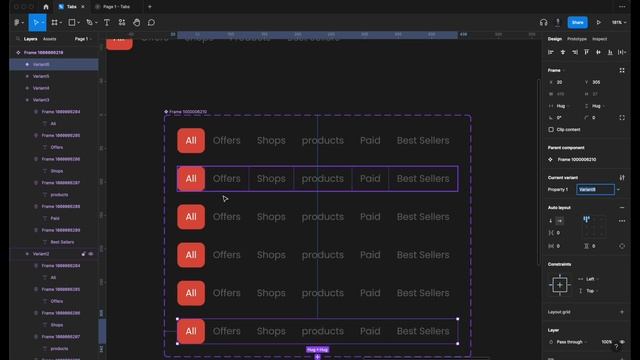
Task: Select the Move tool
Action: coord(36,22)
